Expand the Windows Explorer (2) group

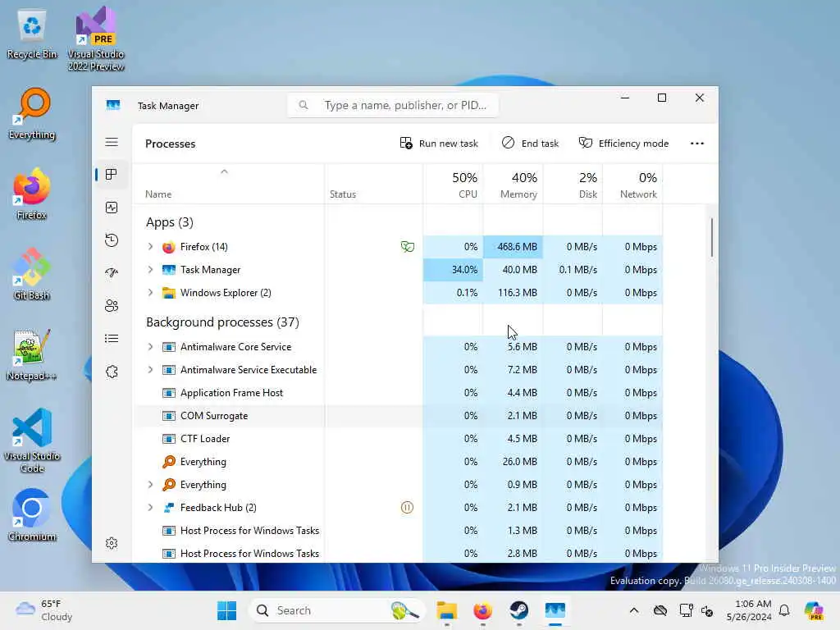tap(151, 293)
